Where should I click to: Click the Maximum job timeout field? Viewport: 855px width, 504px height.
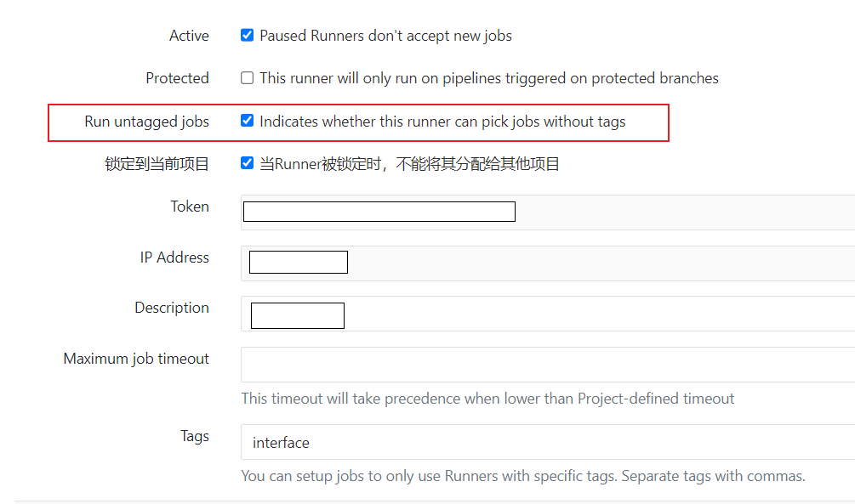(x=548, y=365)
